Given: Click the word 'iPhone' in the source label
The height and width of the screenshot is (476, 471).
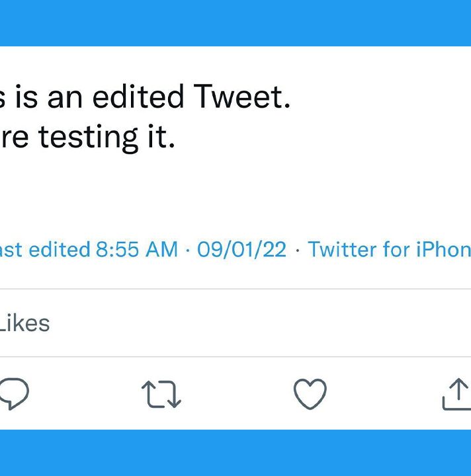Looking at the screenshot, I should click(443, 249).
